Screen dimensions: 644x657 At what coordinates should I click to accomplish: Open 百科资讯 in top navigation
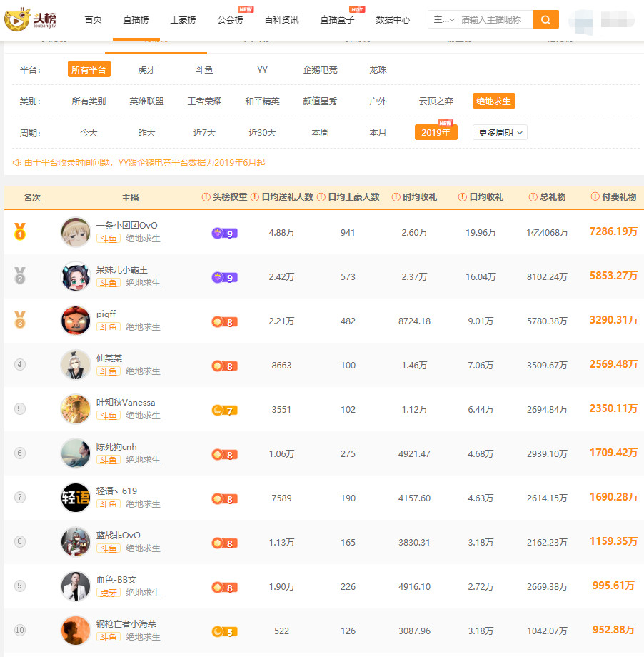281,20
